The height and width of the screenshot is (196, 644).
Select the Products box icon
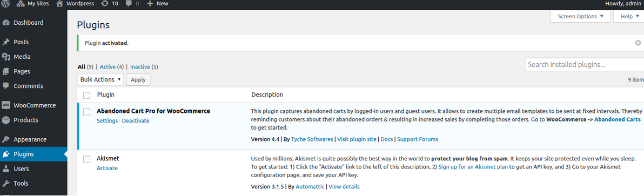pyautogui.click(x=6, y=120)
